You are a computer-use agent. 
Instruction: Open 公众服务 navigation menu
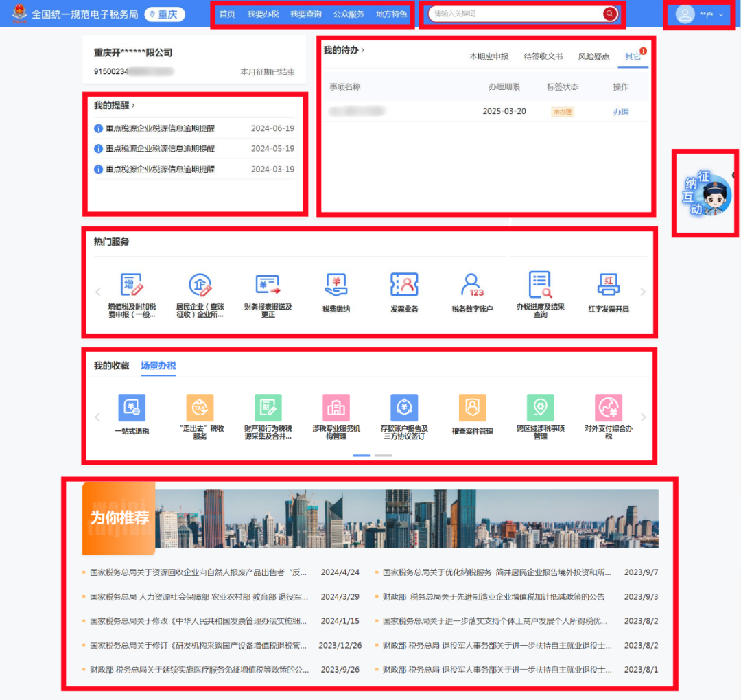[x=349, y=14]
